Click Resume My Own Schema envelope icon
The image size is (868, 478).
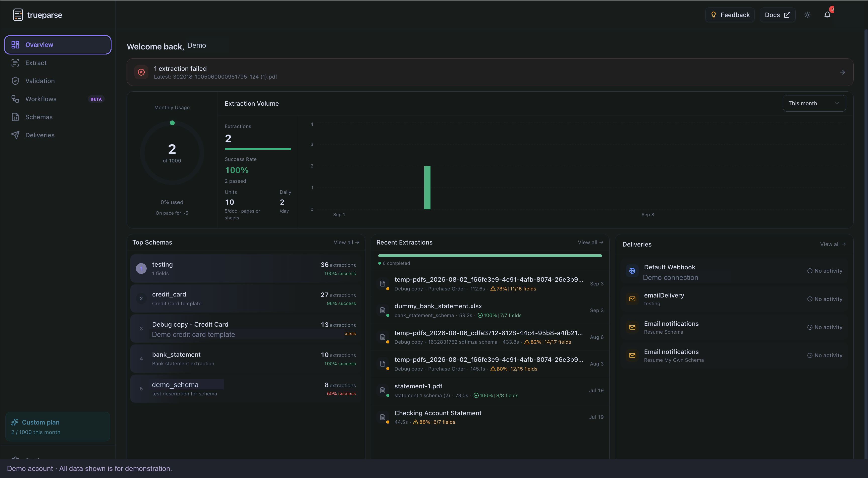632,355
